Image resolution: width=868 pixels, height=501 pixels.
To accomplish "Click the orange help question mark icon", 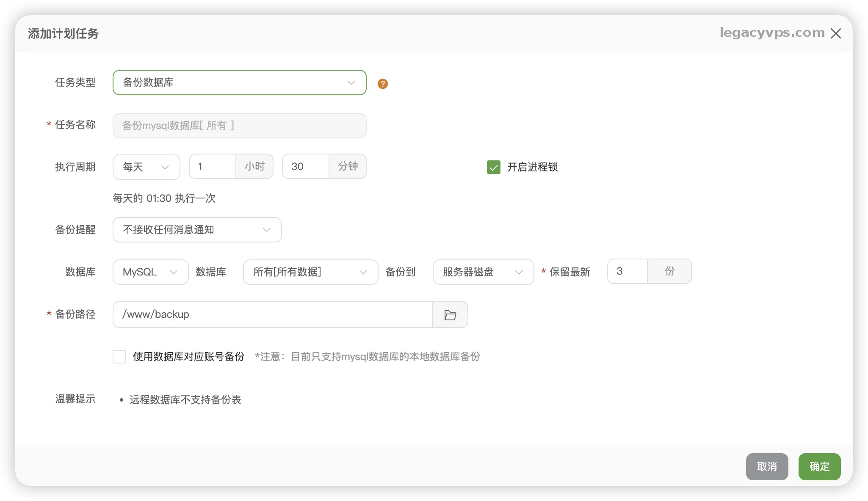I will [x=382, y=84].
